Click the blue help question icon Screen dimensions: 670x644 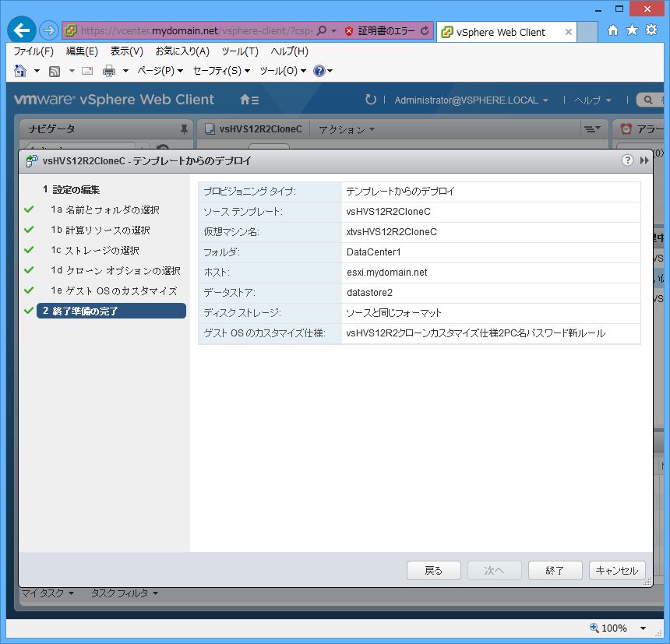point(319,70)
